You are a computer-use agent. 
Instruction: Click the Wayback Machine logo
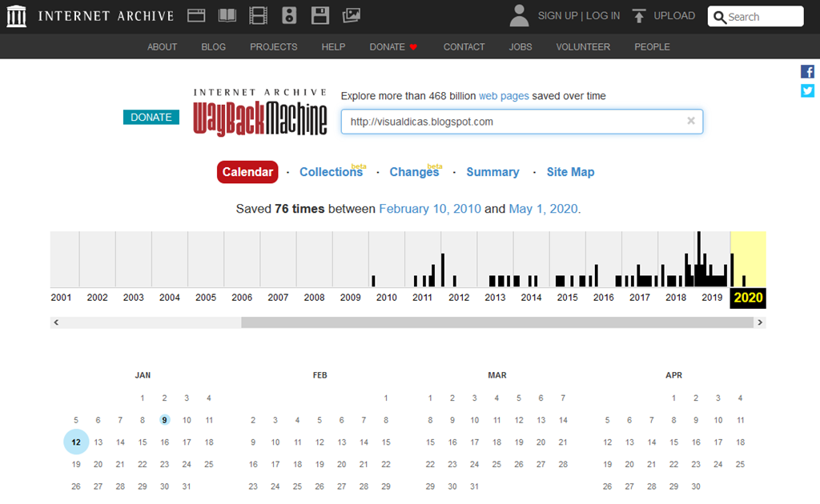coord(260,112)
